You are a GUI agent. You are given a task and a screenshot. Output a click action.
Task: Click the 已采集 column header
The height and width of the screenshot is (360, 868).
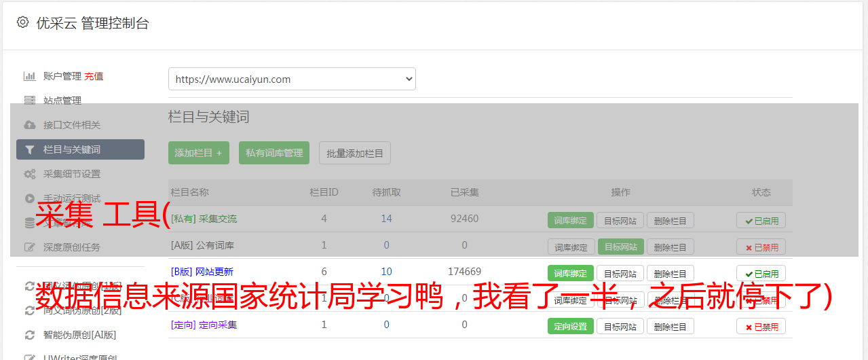464,192
